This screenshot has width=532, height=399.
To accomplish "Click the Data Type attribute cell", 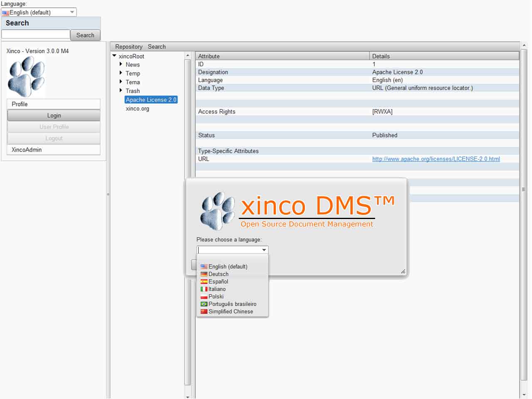I will click(x=211, y=88).
